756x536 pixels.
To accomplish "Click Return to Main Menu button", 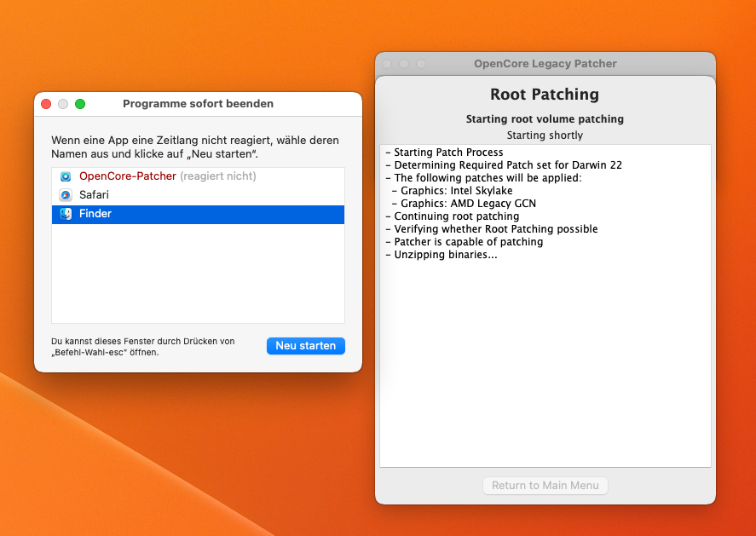I will [545, 486].
